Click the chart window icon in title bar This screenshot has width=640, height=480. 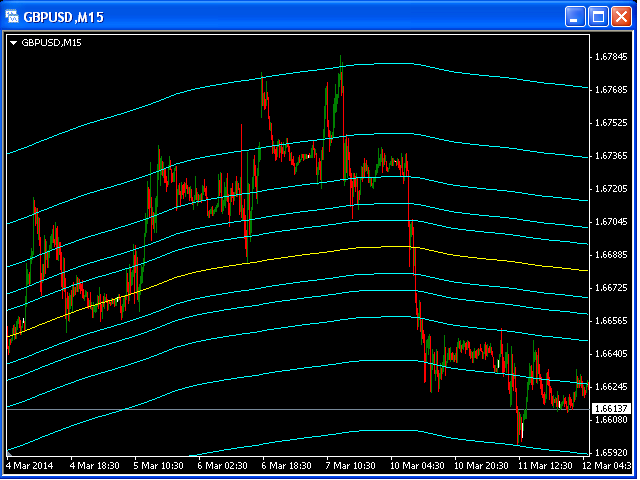coord(12,17)
